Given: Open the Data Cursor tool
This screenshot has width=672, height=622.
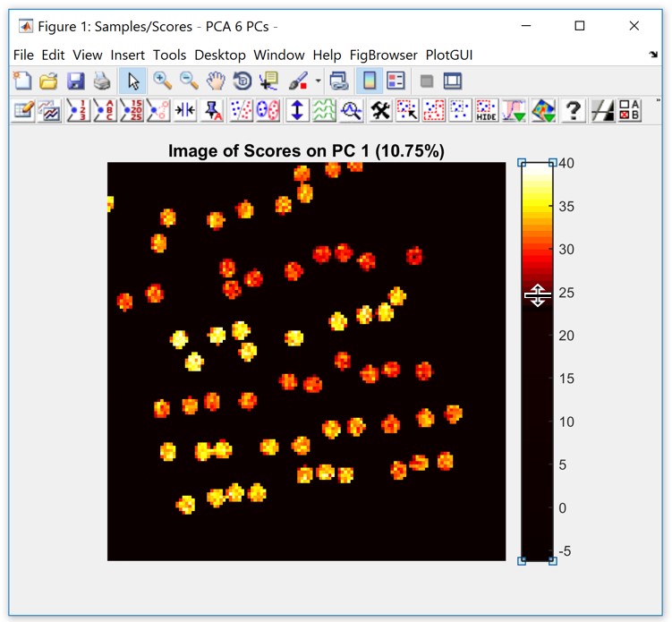Looking at the screenshot, I should 268,81.
